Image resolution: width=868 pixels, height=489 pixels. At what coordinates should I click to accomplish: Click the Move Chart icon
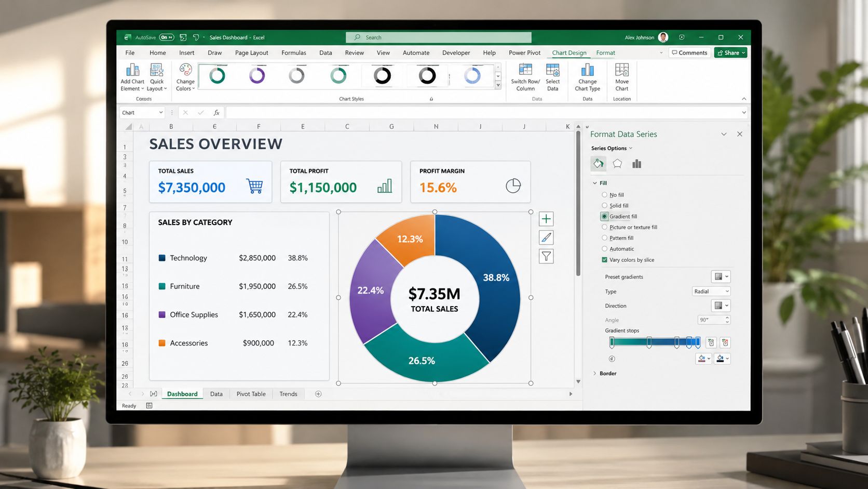coord(622,70)
